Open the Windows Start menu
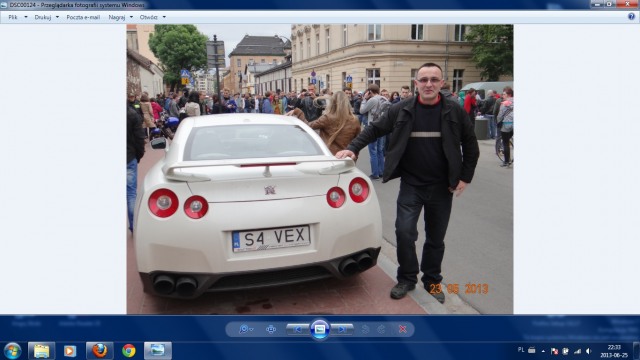The image size is (640, 360). (12, 351)
